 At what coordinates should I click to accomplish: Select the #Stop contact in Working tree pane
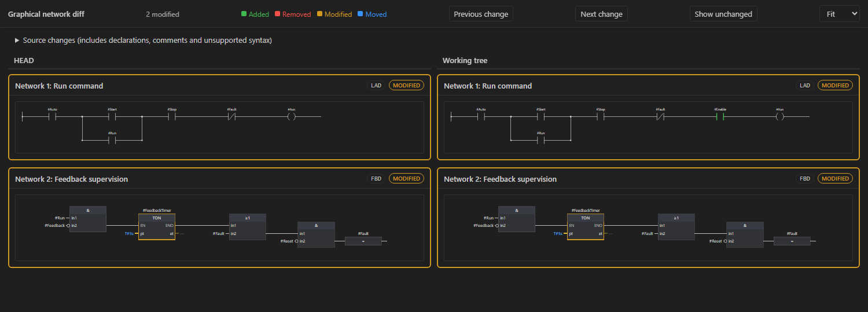point(601,116)
